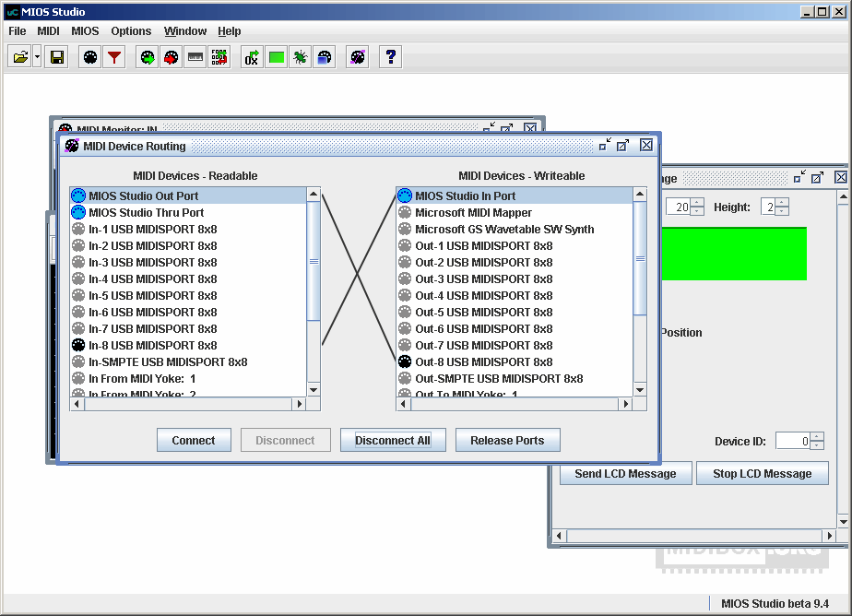Select In From MIDI Yoke: 1
852x616 pixels.
(x=188, y=379)
